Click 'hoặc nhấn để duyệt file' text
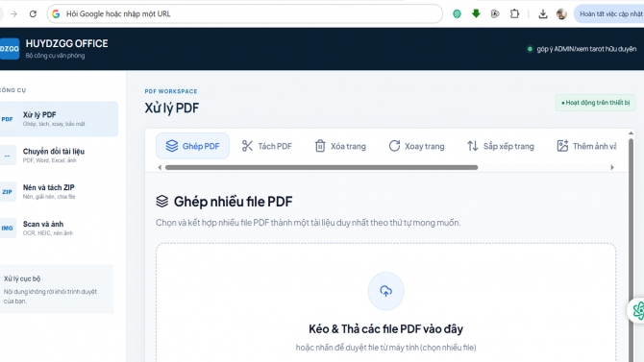The height and width of the screenshot is (362, 644). coord(385,348)
